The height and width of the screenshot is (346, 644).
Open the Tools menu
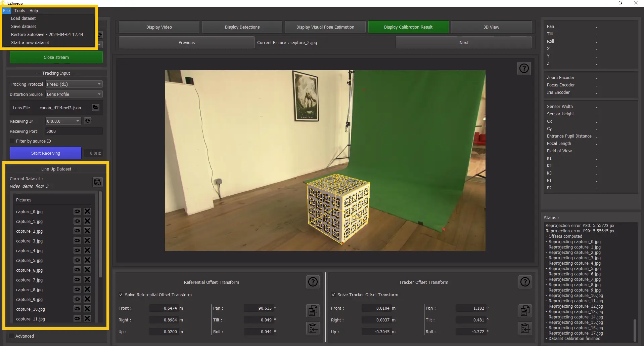coord(19,11)
